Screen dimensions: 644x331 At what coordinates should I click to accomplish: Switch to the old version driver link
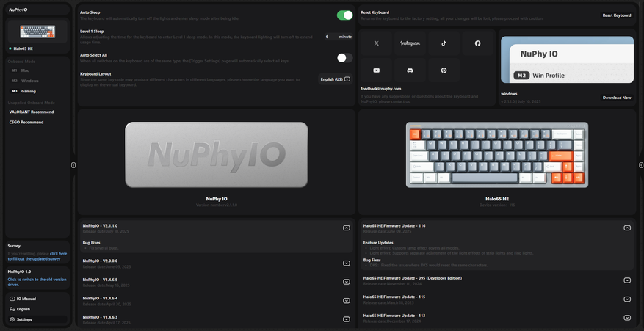click(x=37, y=282)
